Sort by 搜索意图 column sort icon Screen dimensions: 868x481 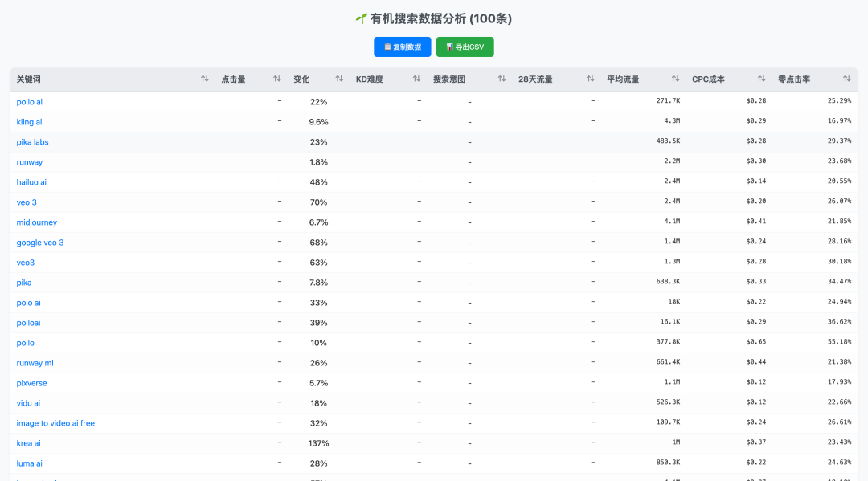click(502, 79)
